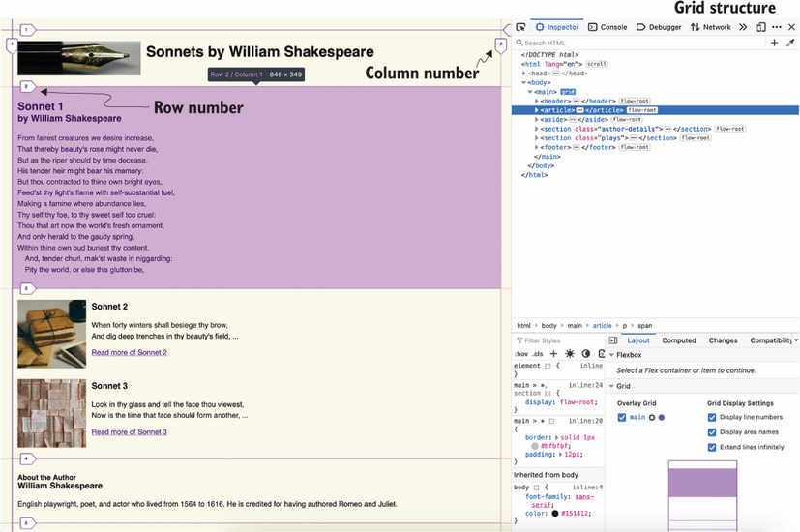Toggle the main grid overlay checkbox
800x532 pixels.
[x=622, y=417]
